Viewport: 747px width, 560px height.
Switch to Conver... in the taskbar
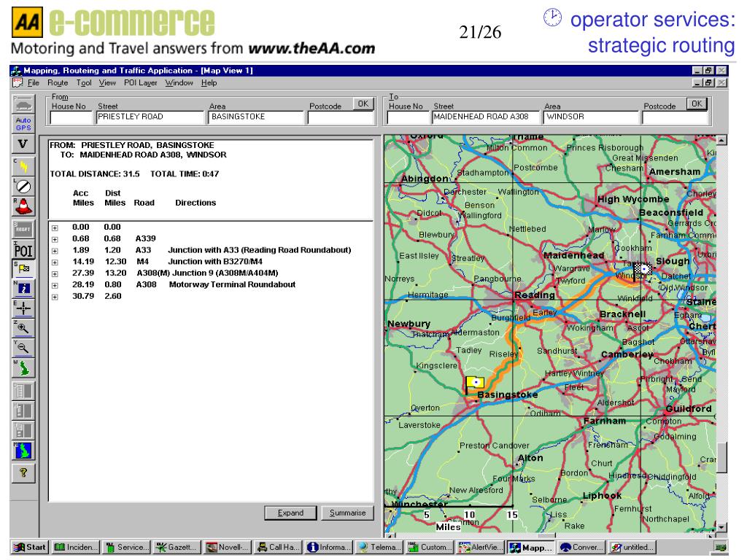(581, 548)
